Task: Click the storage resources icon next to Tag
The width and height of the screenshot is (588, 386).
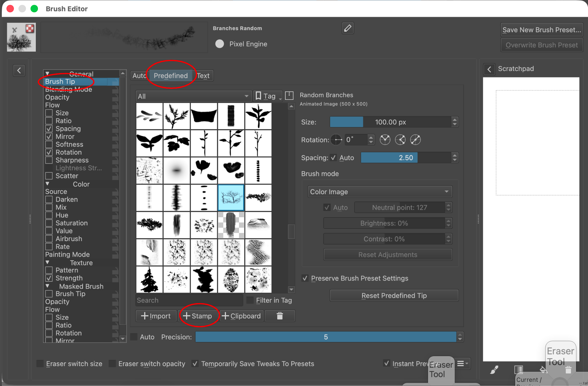Action: tap(289, 96)
